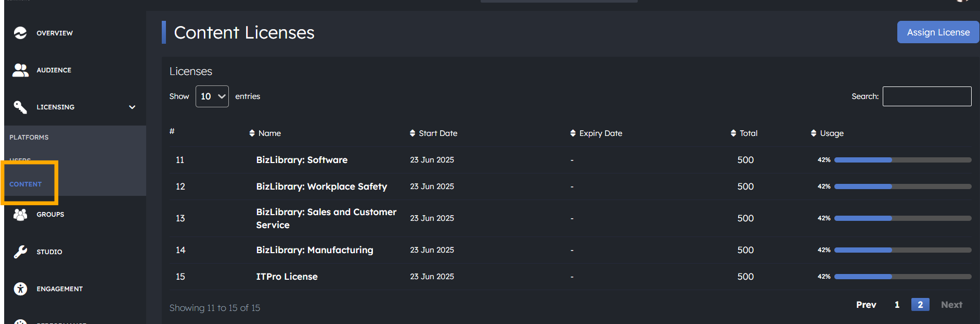Click the Audience people icon
This screenshot has width=980, height=324.
pyautogui.click(x=20, y=70)
